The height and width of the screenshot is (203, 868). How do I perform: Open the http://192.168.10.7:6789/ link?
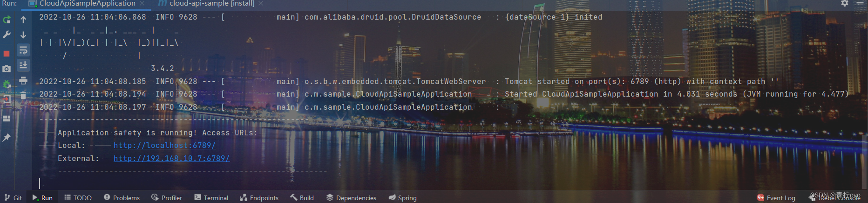(x=171, y=159)
